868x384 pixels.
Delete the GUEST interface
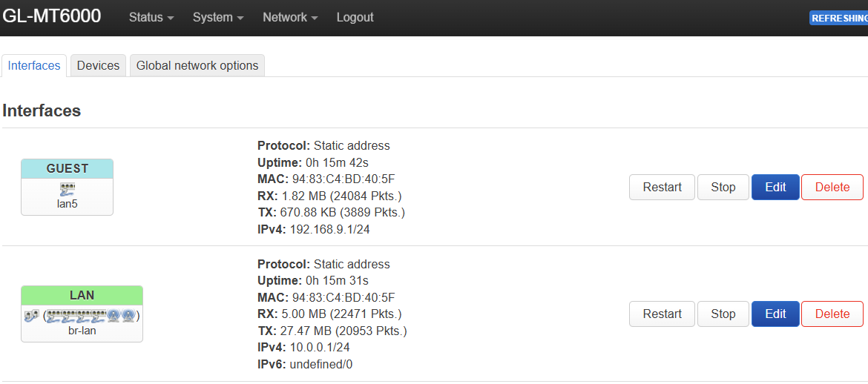click(x=832, y=187)
